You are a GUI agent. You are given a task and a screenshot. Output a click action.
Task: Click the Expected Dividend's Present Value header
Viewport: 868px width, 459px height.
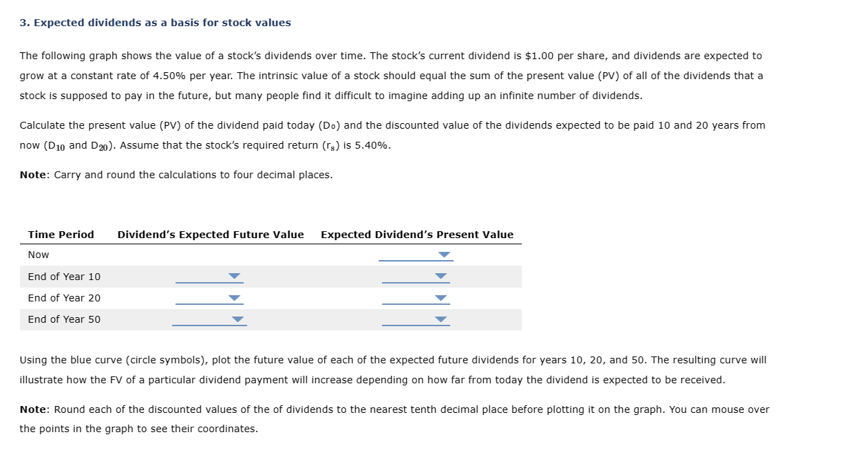(x=416, y=234)
